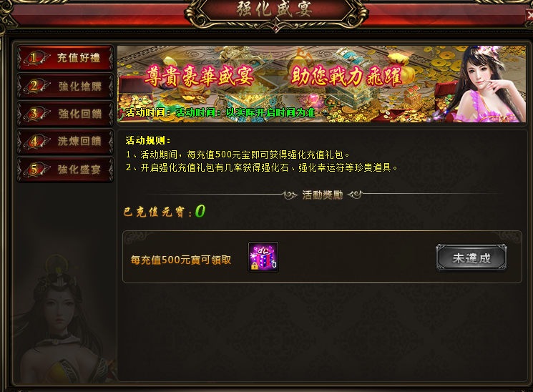Select the 強化回饋 tab
This screenshot has width=533, height=392.
click(x=65, y=114)
